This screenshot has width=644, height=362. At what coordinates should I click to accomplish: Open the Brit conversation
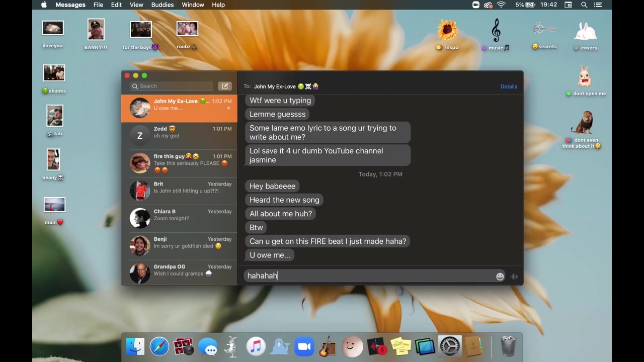[179, 191]
